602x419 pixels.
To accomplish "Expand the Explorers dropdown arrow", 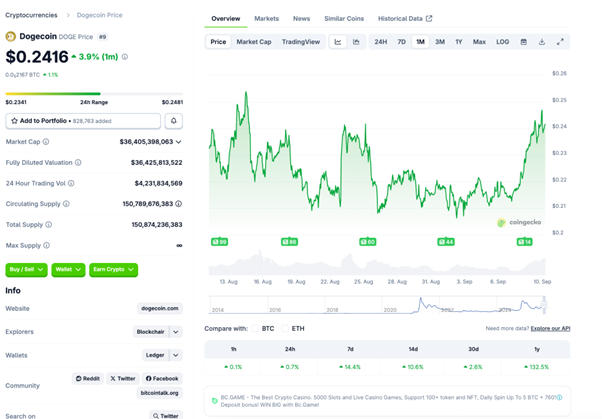I will click(x=176, y=332).
